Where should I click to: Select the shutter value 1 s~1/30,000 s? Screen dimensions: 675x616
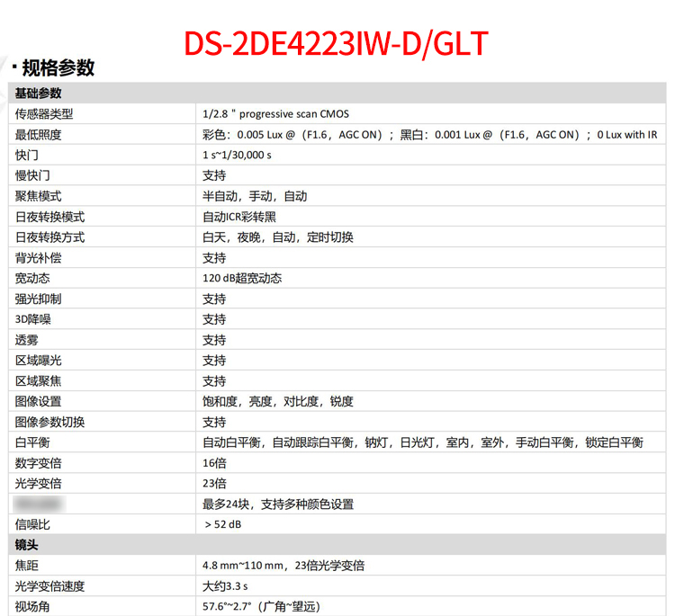tap(237, 155)
